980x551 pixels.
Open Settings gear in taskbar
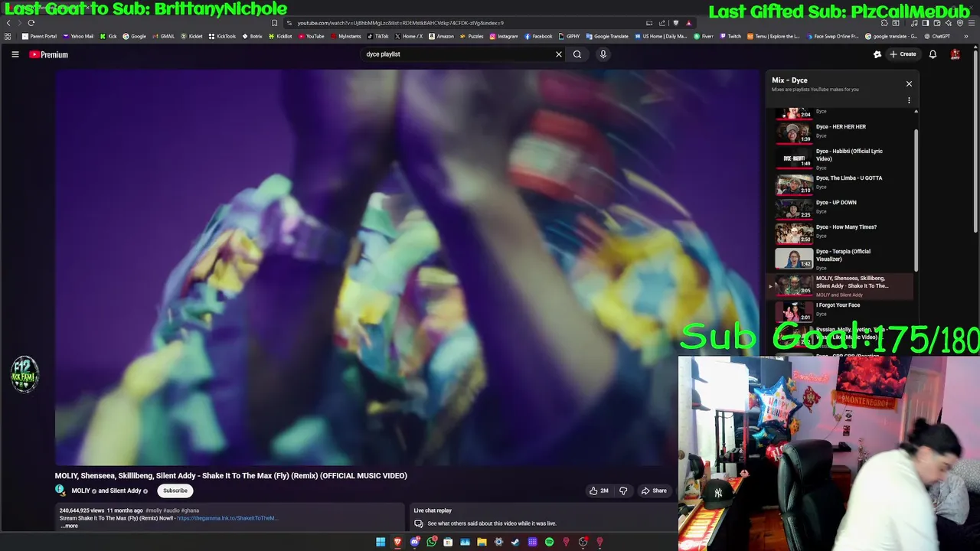[498, 542]
